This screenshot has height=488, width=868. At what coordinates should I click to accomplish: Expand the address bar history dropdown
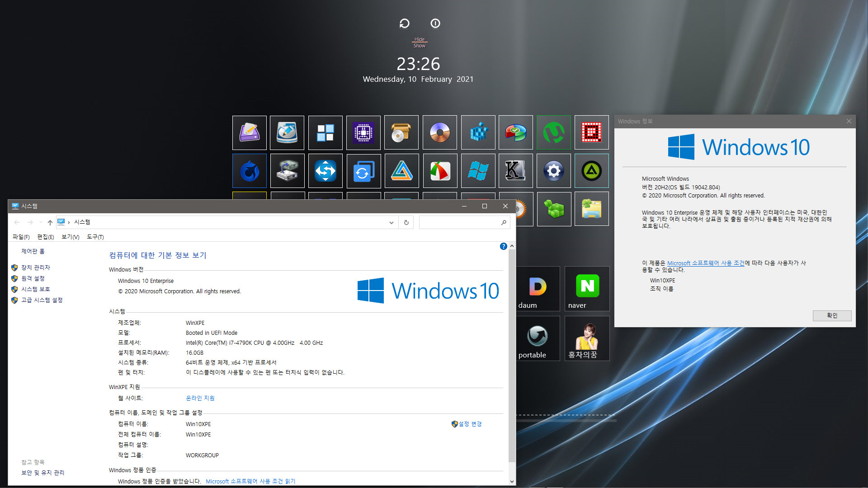pyautogui.click(x=392, y=222)
